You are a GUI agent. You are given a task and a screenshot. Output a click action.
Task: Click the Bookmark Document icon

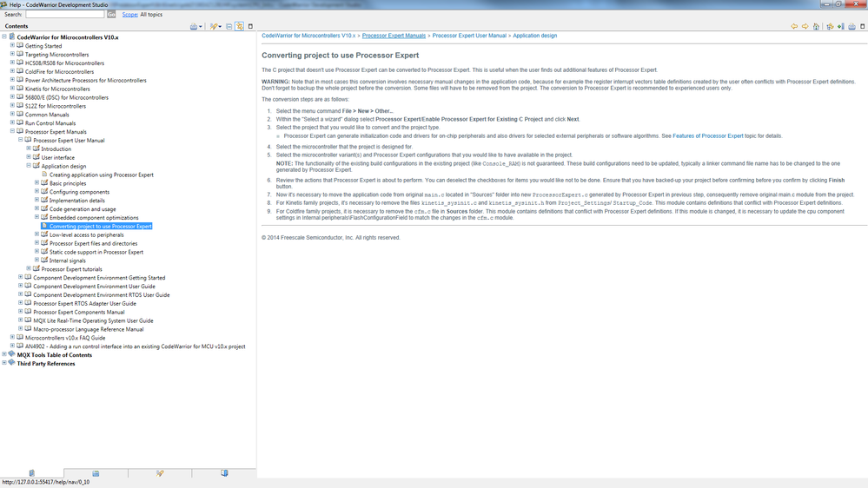(840, 26)
